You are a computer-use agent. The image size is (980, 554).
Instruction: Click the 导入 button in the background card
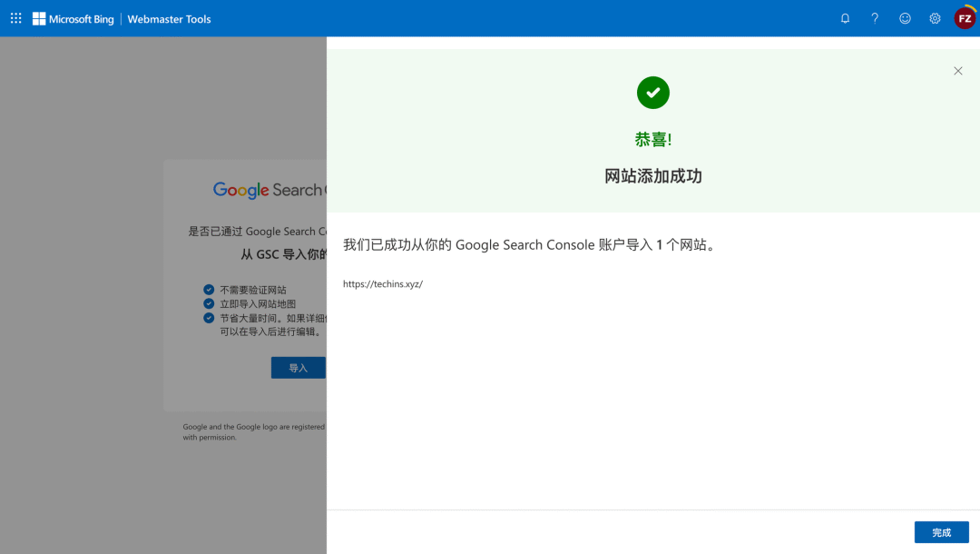click(x=299, y=368)
